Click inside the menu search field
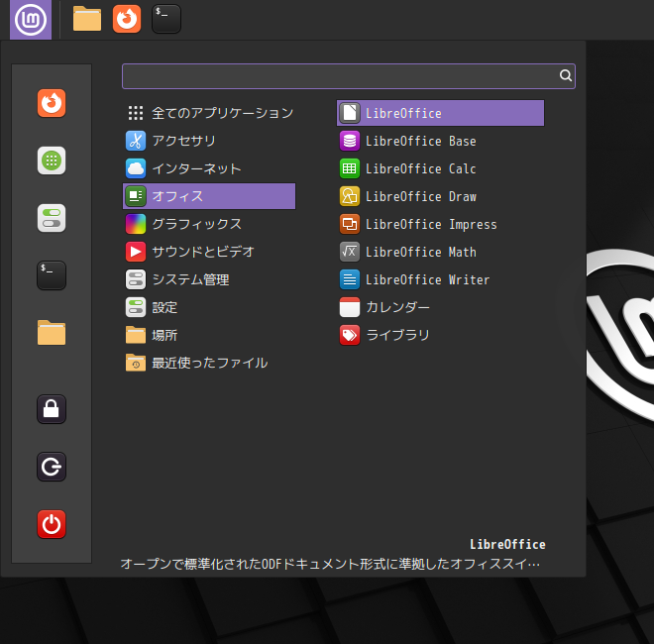The image size is (654, 644). coord(348,76)
